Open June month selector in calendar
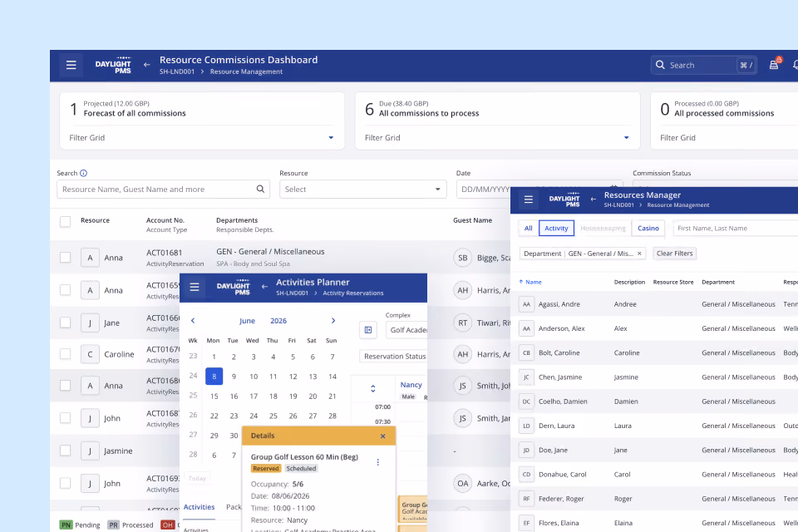Viewport: 798px width, 532px height. coord(248,321)
